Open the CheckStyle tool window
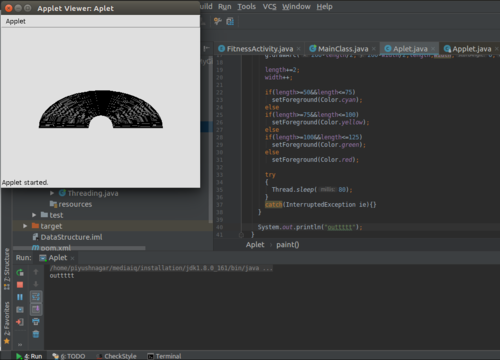 point(116,356)
